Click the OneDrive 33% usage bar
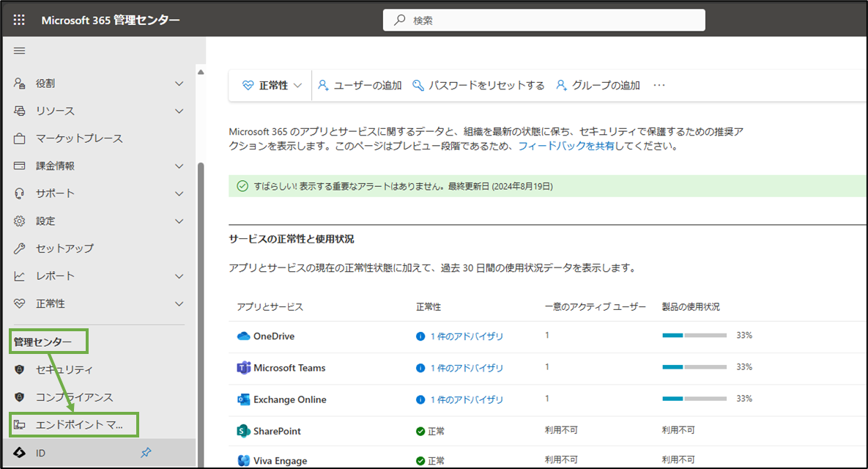Image resolution: width=868 pixels, height=469 pixels. coord(694,336)
